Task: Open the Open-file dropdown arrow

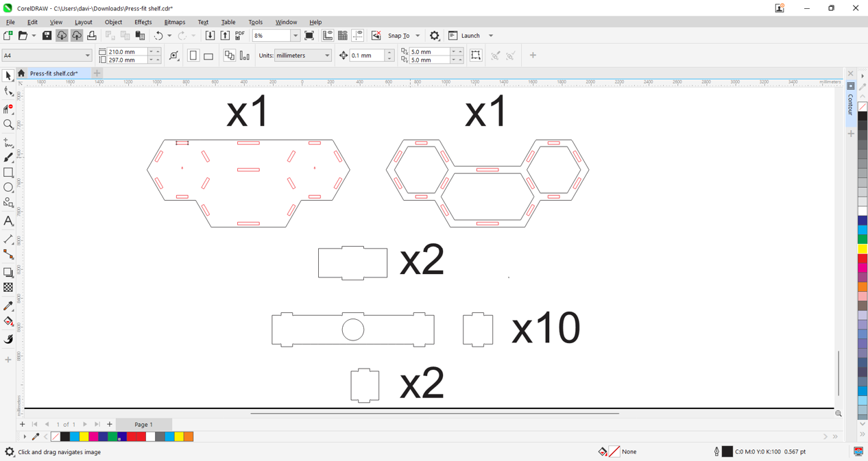Action: [x=34, y=36]
